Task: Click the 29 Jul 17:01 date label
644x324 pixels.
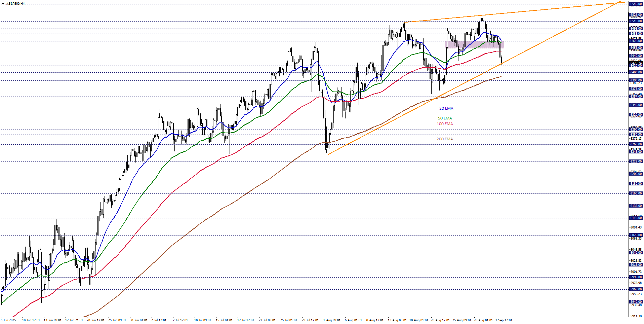Action: pyautogui.click(x=310, y=320)
